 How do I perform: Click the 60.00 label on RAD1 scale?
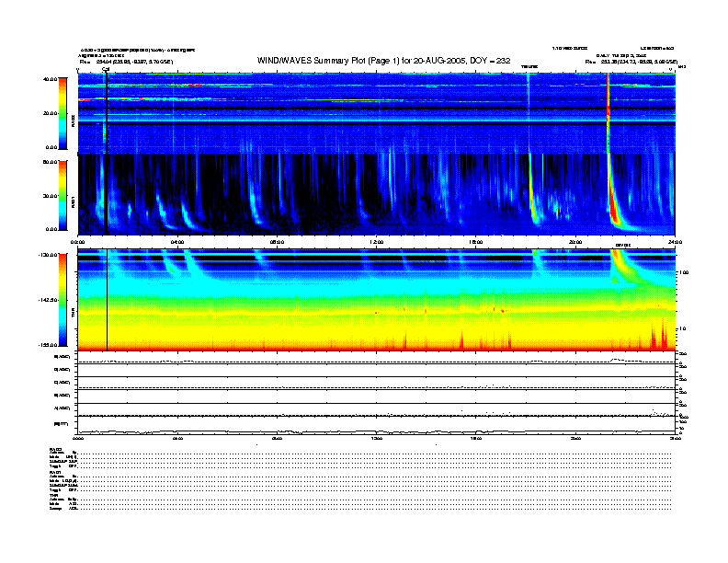(51, 162)
